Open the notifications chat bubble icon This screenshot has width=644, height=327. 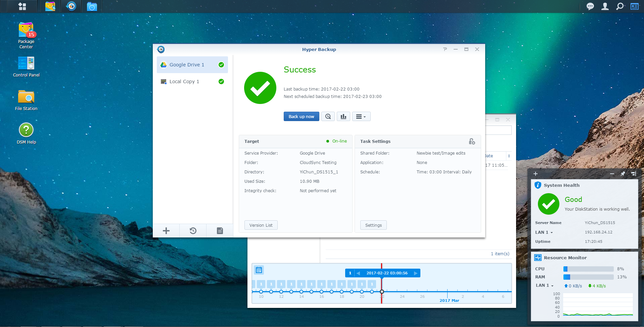pos(590,6)
